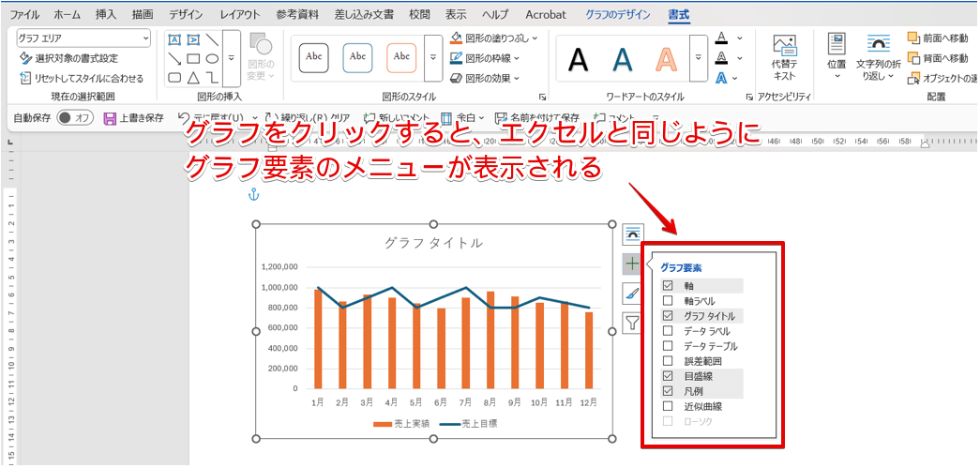980x468 pixels.
Task: Apply the blue A WordArt style
Action: click(623, 59)
